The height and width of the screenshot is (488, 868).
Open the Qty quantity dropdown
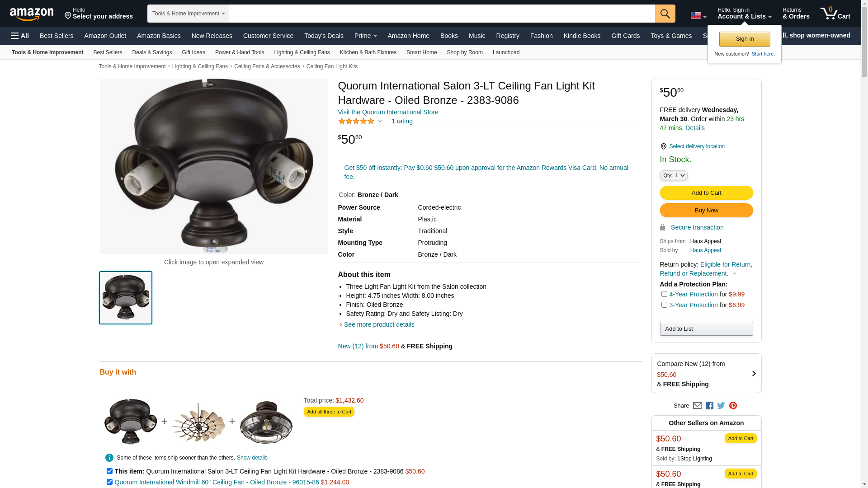(x=674, y=175)
